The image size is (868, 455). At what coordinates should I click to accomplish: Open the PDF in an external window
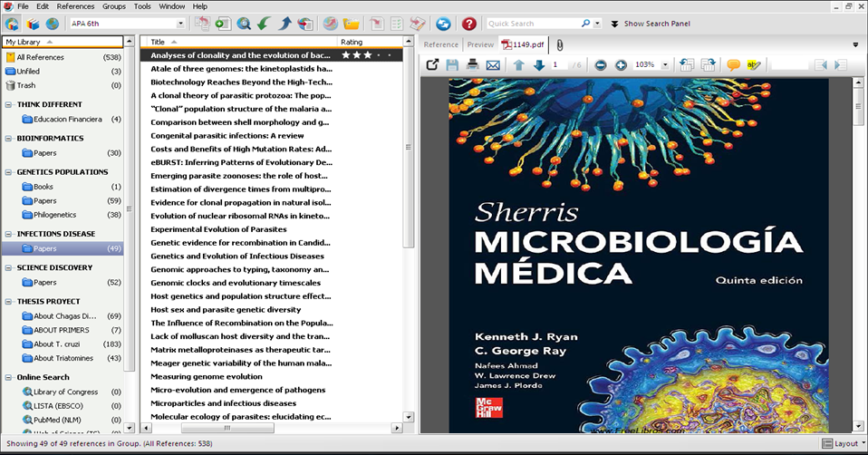coord(432,64)
